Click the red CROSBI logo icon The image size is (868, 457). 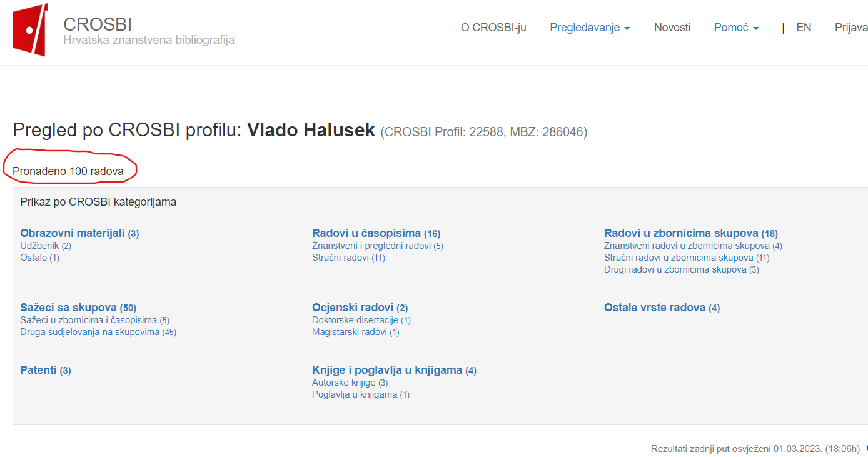coord(30,29)
